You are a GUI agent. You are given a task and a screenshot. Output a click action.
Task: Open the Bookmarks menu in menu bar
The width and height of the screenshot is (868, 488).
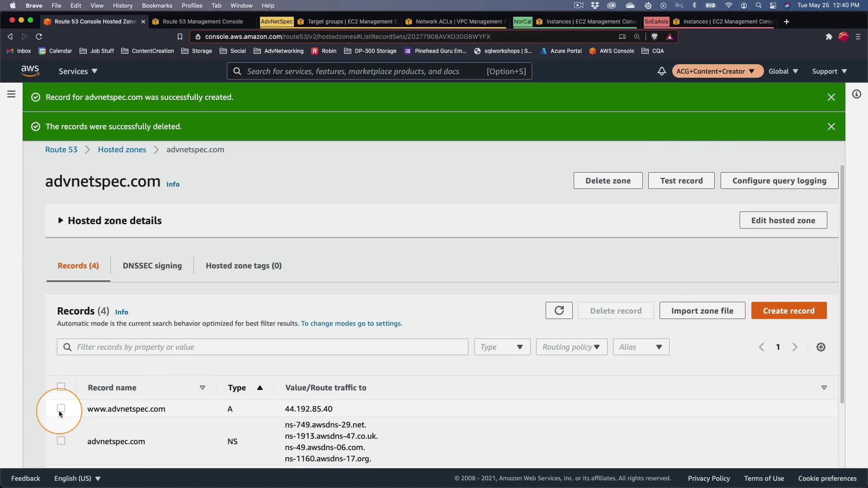[156, 5]
